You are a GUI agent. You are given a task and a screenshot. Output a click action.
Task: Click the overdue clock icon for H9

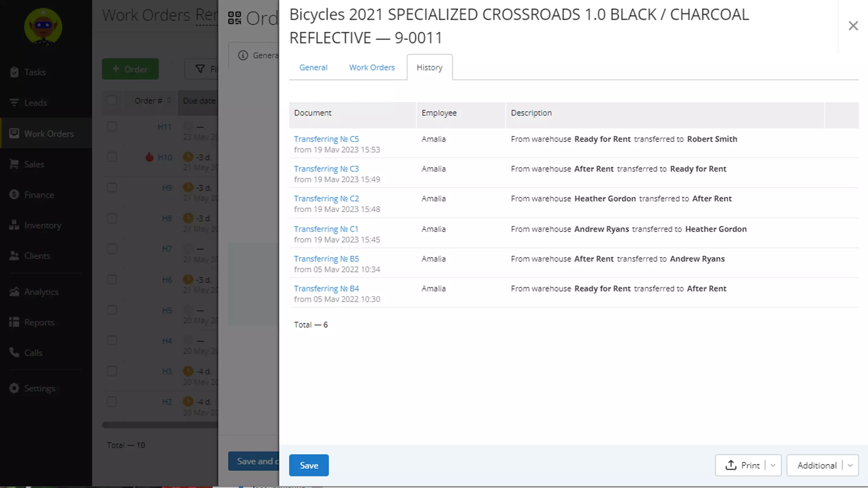pyautogui.click(x=188, y=187)
